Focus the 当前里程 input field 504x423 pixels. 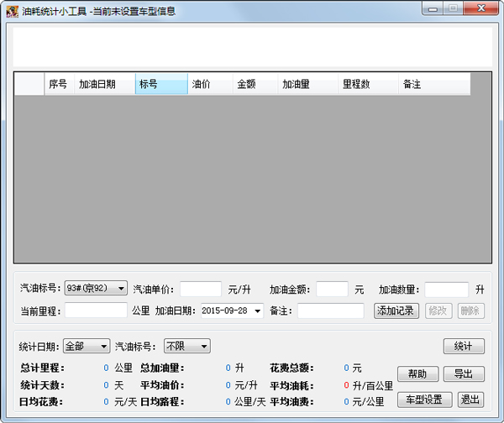pos(96,311)
